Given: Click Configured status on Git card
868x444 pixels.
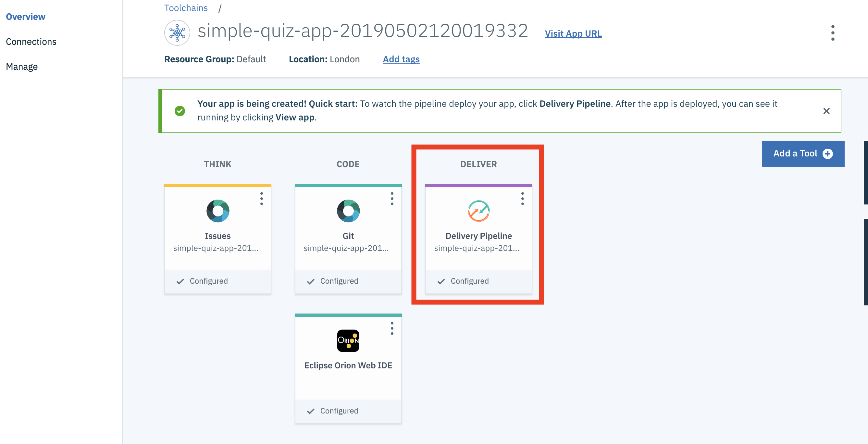Looking at the screenshot, I should tap(339, 281).
